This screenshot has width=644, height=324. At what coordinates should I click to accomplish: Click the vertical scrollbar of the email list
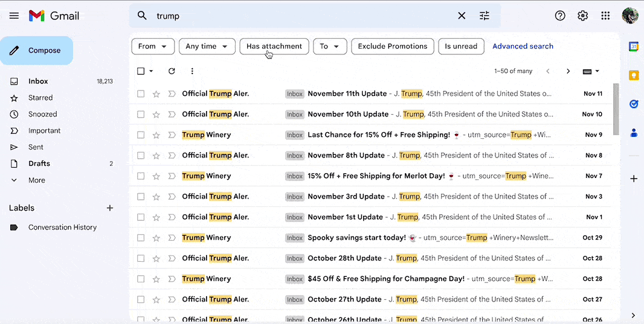tap(616, 109)
